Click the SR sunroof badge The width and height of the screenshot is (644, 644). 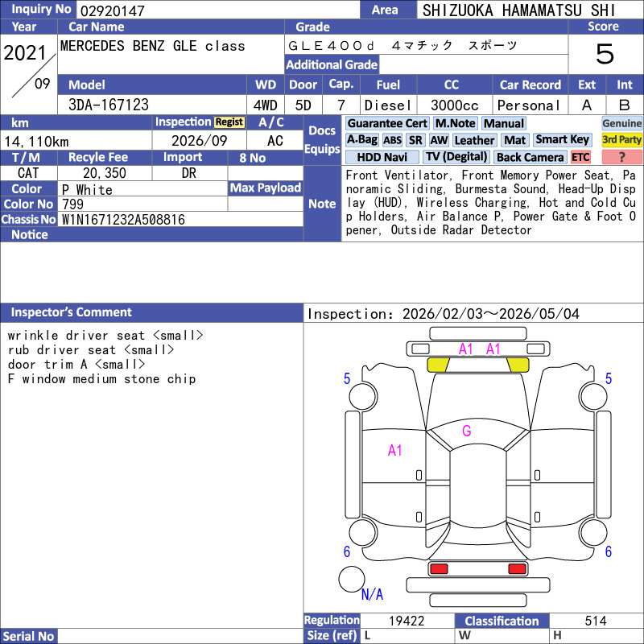[x=415, y=140]
